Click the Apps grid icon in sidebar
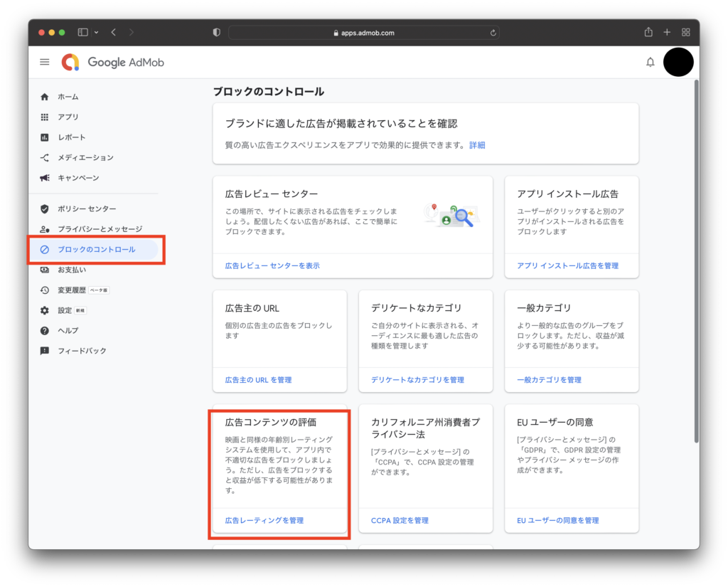The width and height of the screenshot is (728, 587). pyautogui.click(x=45, y=117)
